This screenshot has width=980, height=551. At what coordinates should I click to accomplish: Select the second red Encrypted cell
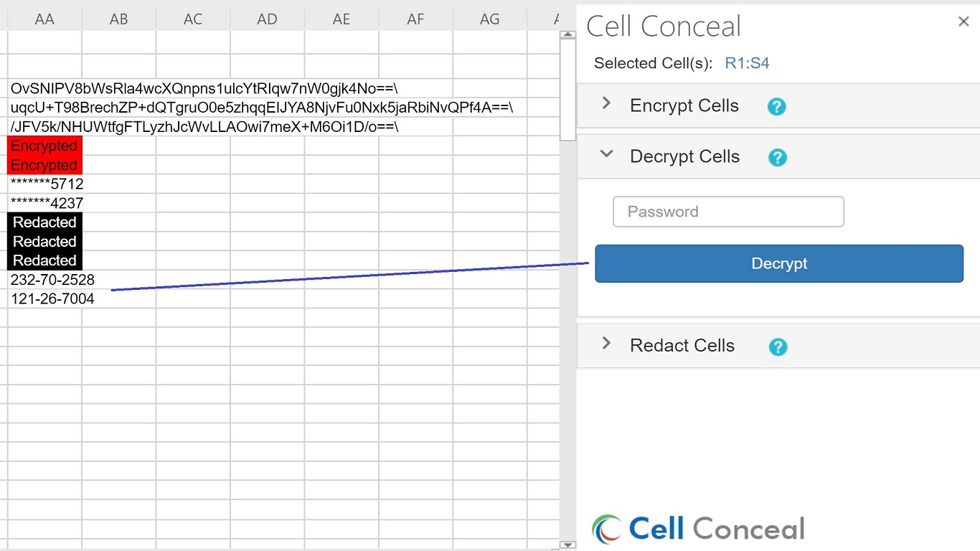[x=44, y=165]
